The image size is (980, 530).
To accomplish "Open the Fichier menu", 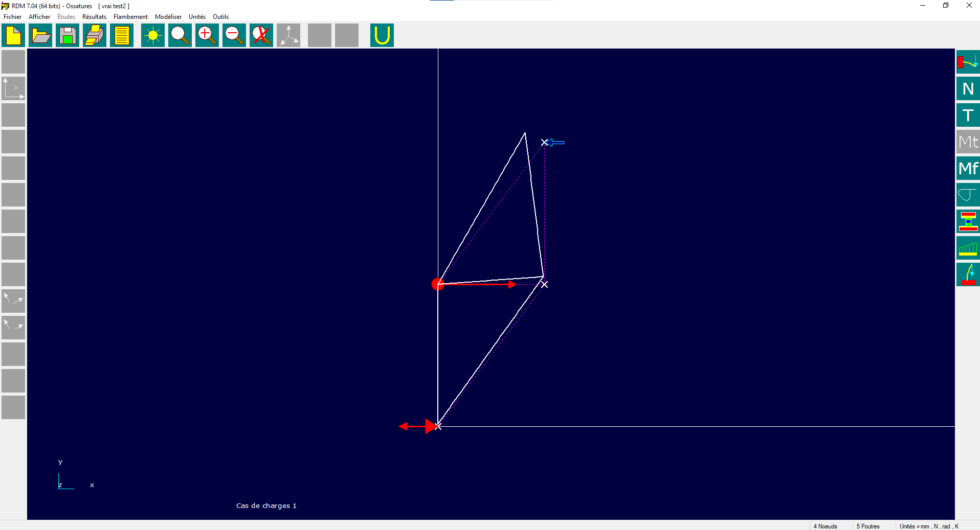I will coord(13,17).
